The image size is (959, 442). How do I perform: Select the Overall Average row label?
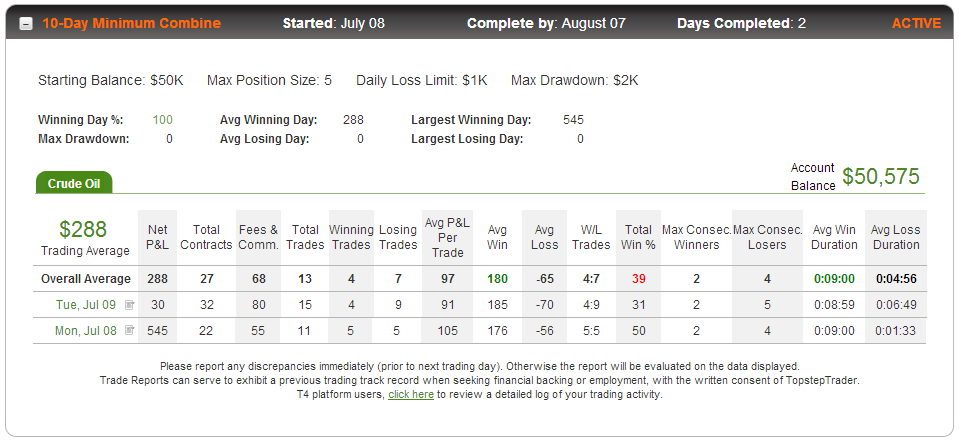tap(86, 279)
